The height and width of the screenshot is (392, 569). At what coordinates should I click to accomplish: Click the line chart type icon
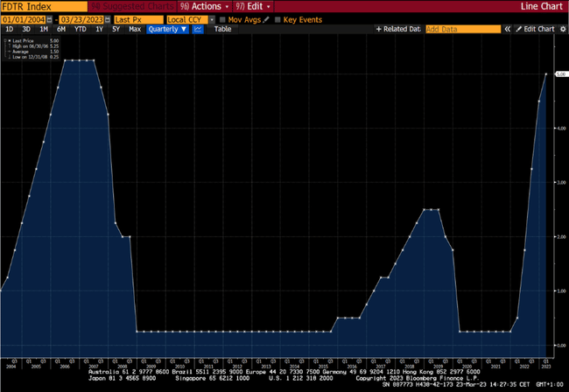(198, 29)
